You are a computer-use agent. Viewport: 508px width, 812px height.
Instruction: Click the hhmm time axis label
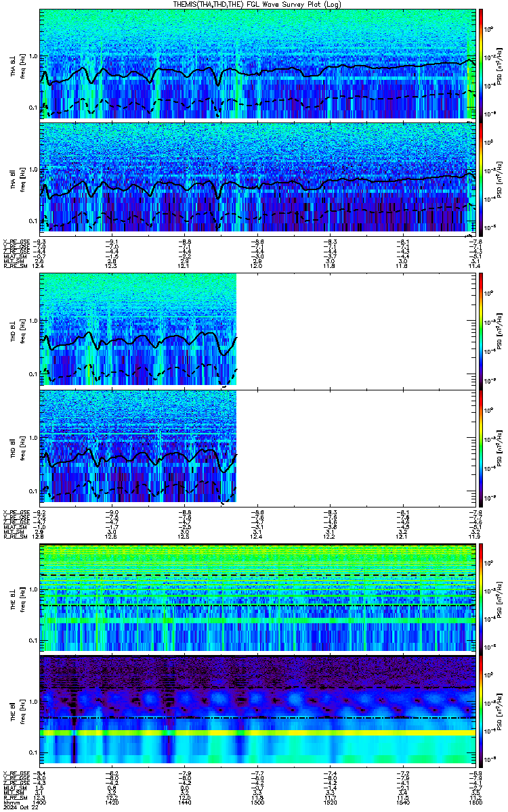pos(11,803)
